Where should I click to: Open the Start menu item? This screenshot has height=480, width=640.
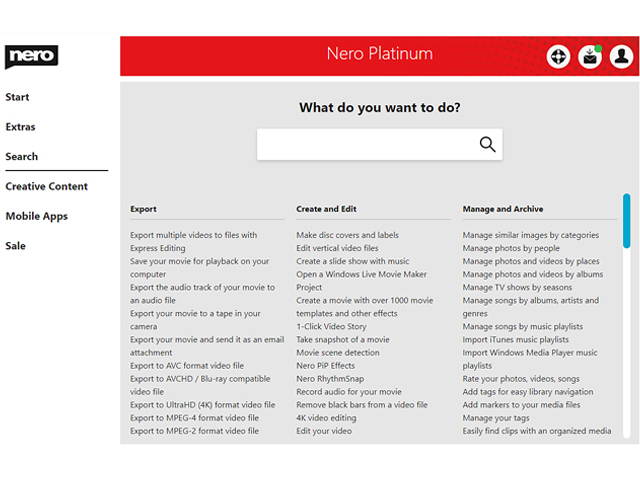pyautogui.click(x=18, y=97)
